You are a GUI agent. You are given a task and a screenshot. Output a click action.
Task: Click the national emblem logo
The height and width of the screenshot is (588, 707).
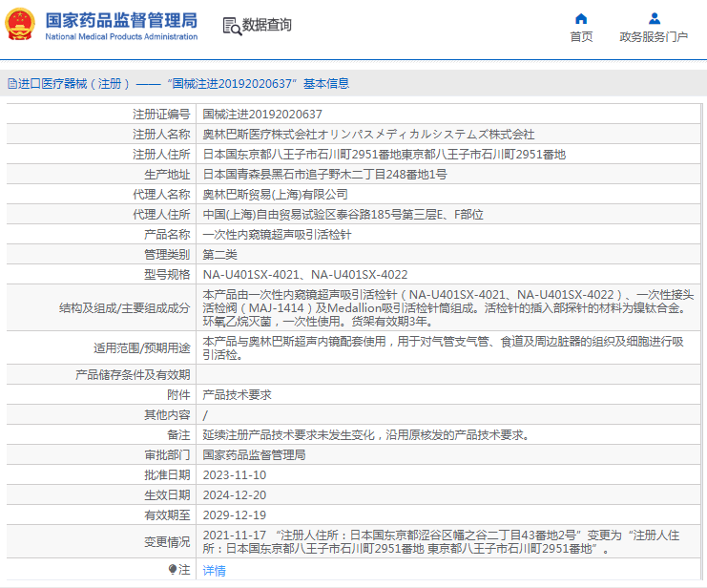click(x=20, y=25)
